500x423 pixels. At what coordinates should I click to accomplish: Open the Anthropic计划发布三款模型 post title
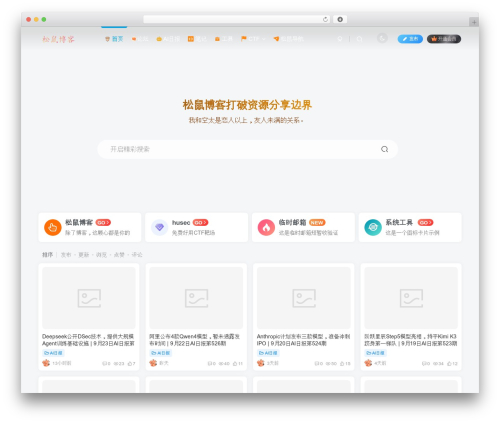(x=303, y=340)
